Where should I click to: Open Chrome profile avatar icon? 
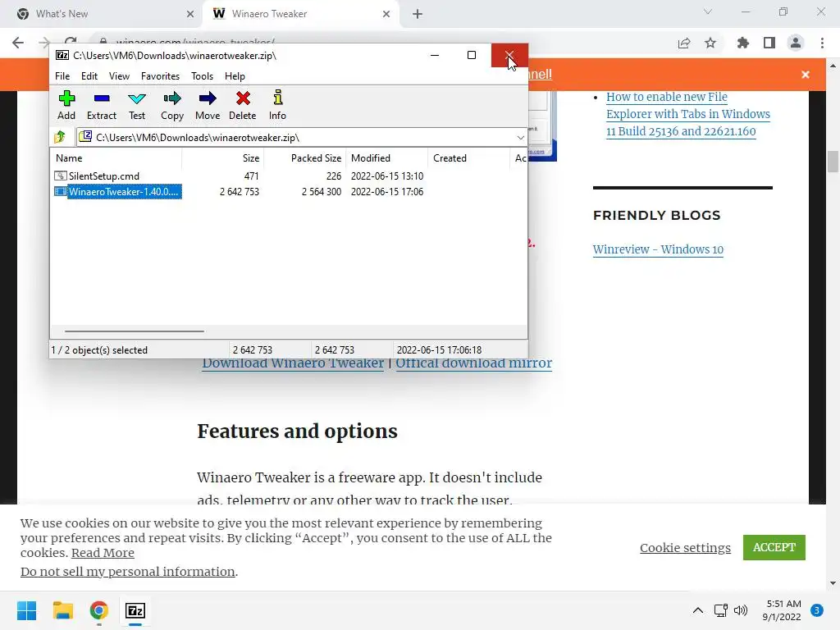[x=796, y=43]
